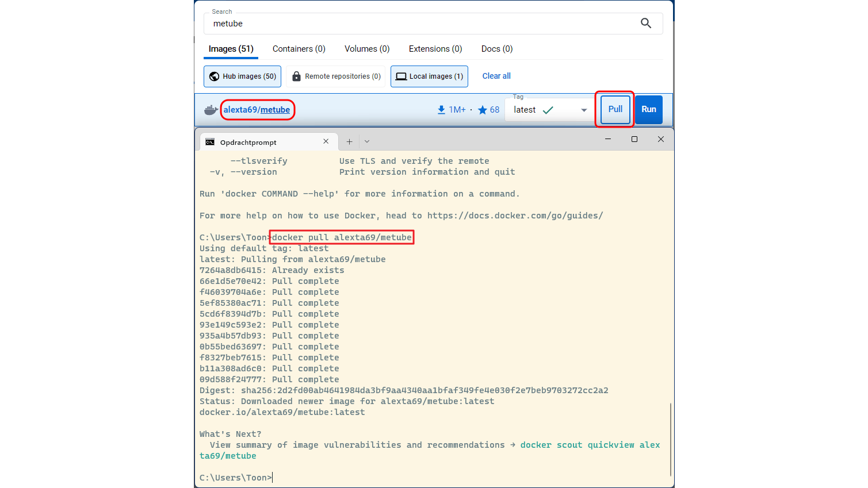This screenshot has width=868, height=488.
Task: Switch to the Volumes (0) tab
Action: 367,49
